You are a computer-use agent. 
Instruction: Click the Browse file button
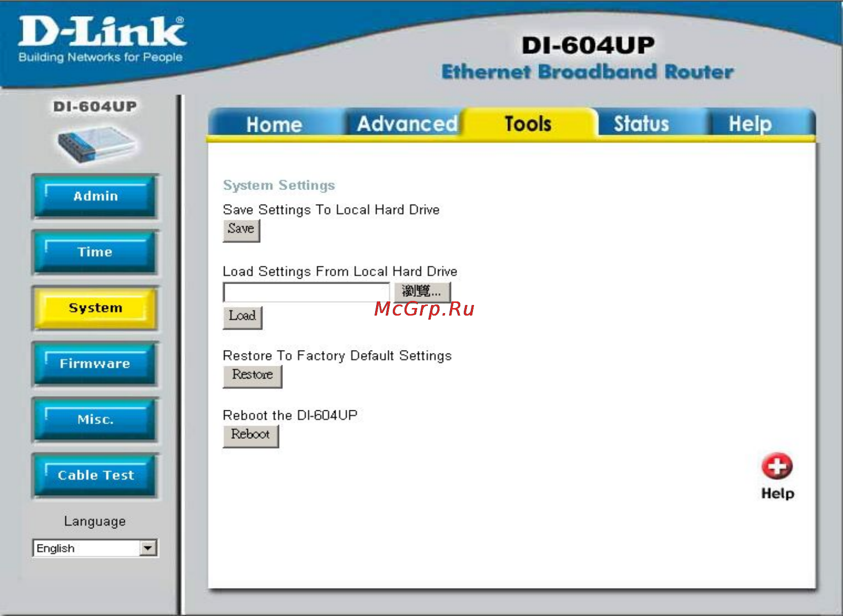pos(422,292)
